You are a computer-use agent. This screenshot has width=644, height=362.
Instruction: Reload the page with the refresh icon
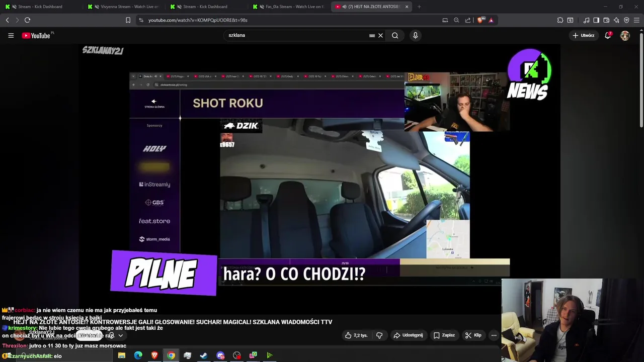point(27,20)
